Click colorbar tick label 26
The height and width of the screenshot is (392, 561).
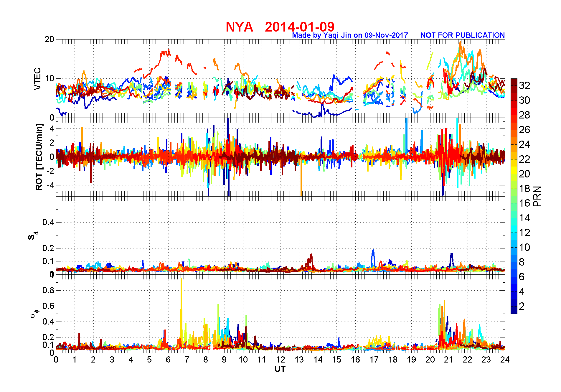tap(524, 130)
